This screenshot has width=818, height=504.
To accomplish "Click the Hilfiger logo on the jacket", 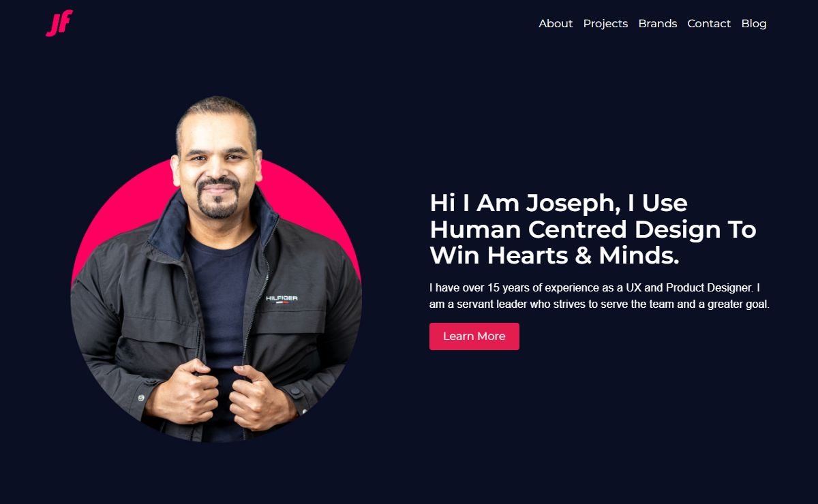I will [282, 299].
